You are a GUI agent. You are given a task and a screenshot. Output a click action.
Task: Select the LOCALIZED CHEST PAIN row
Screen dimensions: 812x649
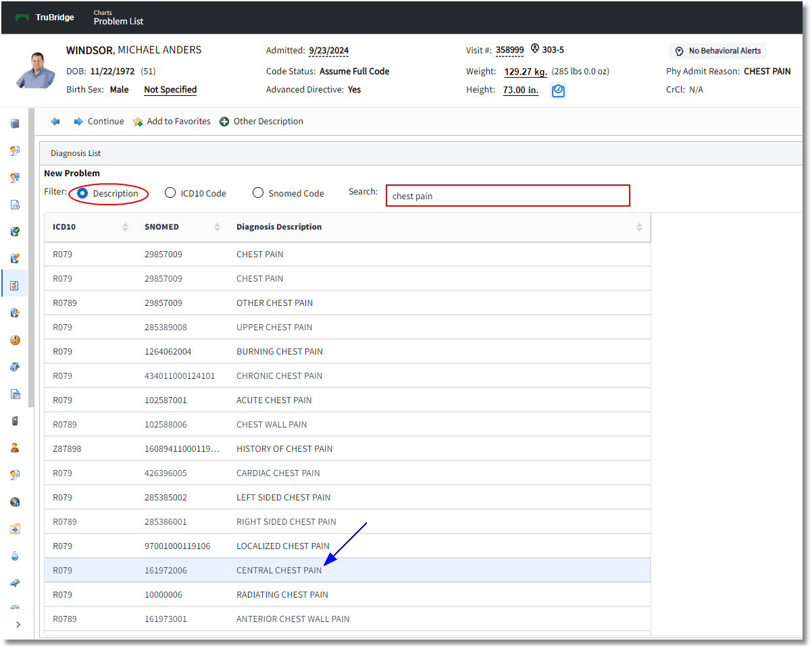coord(347,546)
